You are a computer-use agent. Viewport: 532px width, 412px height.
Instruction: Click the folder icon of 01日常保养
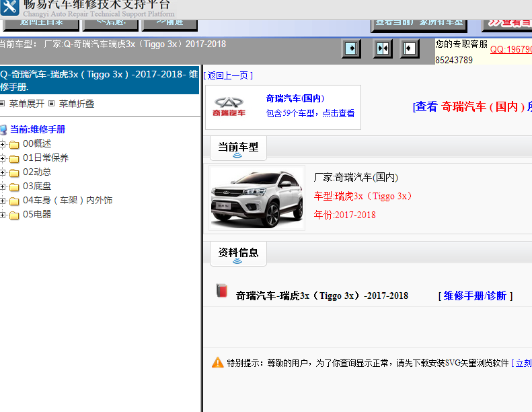(x=14, y=159)
